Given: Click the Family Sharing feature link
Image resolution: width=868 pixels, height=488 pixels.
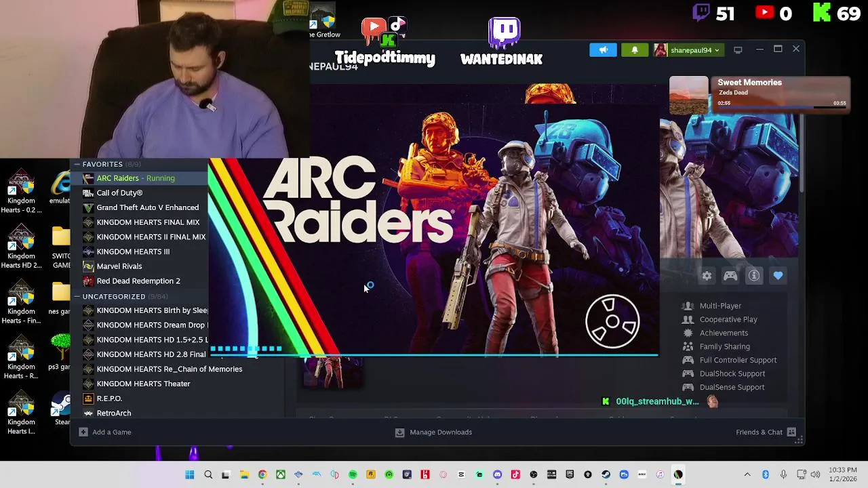Looking at the screenshot, I should tap(724, 346).
